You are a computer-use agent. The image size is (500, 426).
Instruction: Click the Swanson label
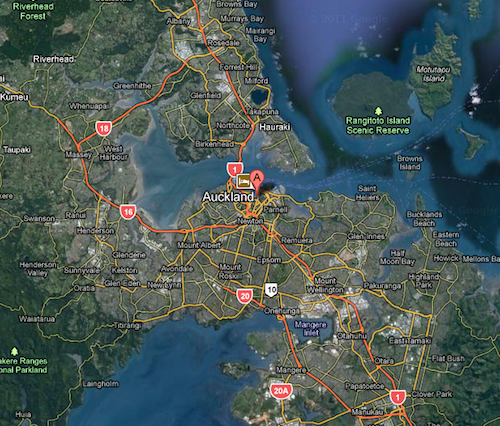click(39, 219)
